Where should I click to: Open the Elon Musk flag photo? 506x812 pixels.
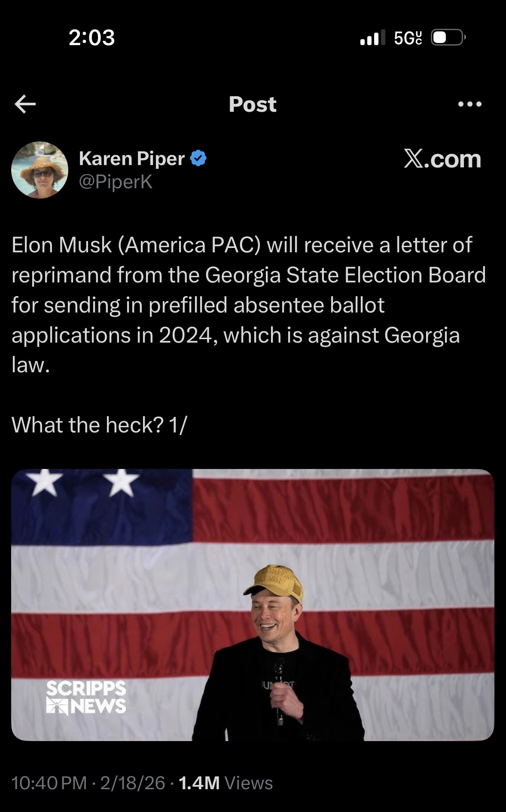(253, 605)
